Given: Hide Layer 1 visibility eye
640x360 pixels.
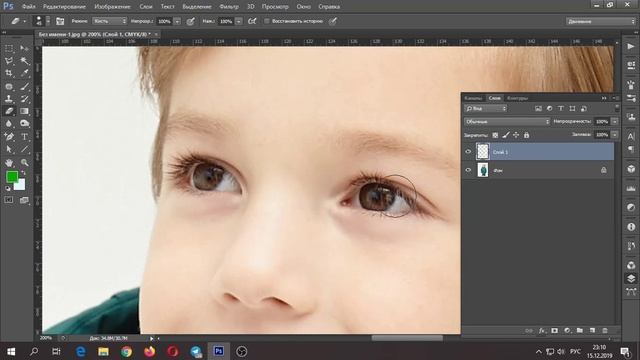Looking at the screenshot, I should [469, 152].
